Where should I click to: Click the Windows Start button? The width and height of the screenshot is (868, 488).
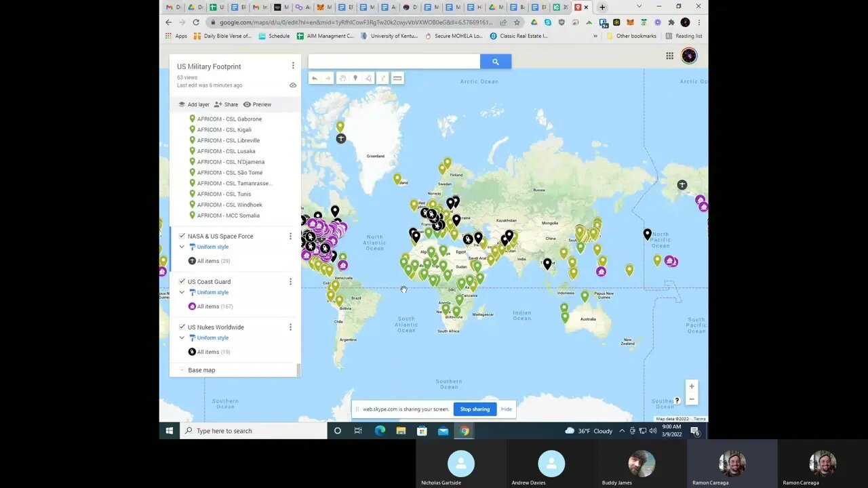tap(170, 430)
